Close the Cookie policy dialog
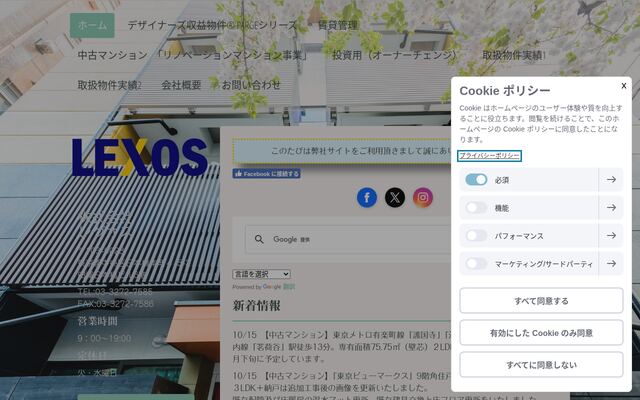 [x=624, y=86]
